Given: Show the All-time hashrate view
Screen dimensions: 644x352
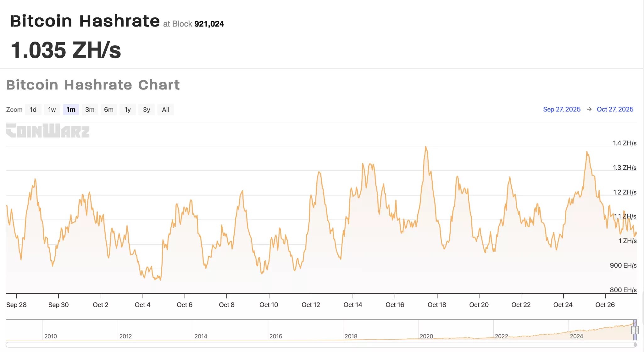Looking at the screenshot, I should click(165, 109).
